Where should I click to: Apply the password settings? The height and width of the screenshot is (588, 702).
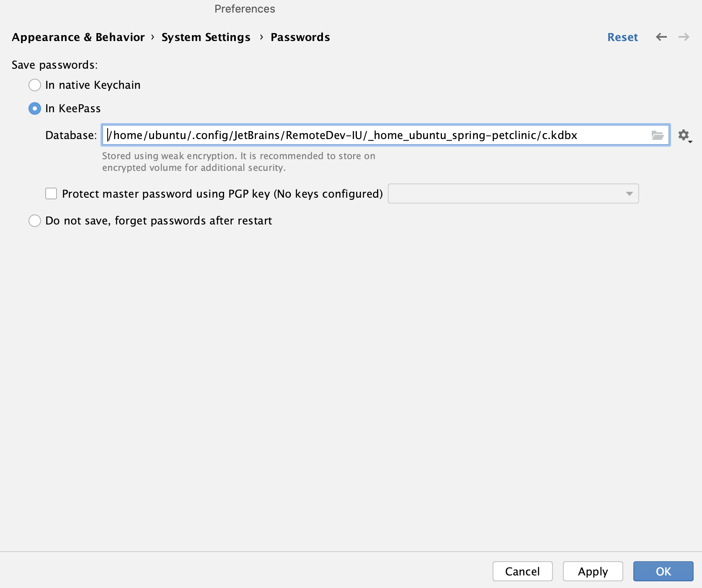tap(593, 571)
